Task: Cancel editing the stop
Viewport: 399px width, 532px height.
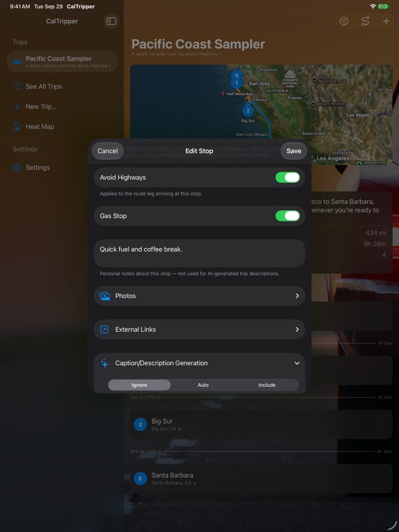Action: tap(108, 151)
